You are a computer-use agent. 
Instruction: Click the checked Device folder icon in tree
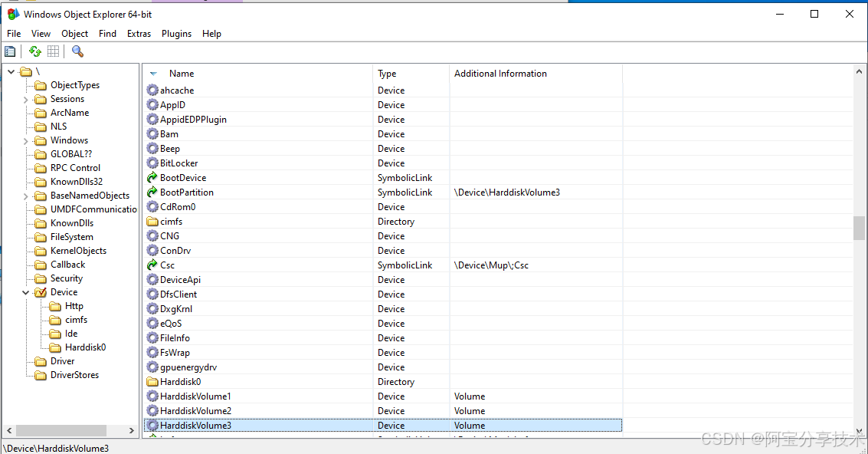41,292
